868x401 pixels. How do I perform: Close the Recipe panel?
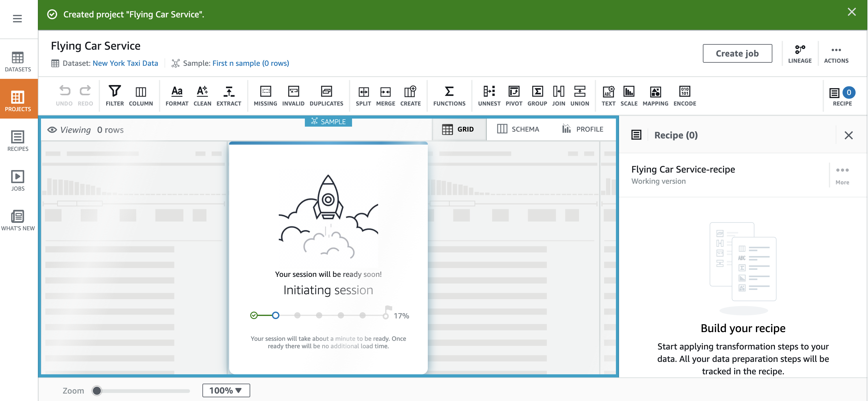(x=848, y=135)
